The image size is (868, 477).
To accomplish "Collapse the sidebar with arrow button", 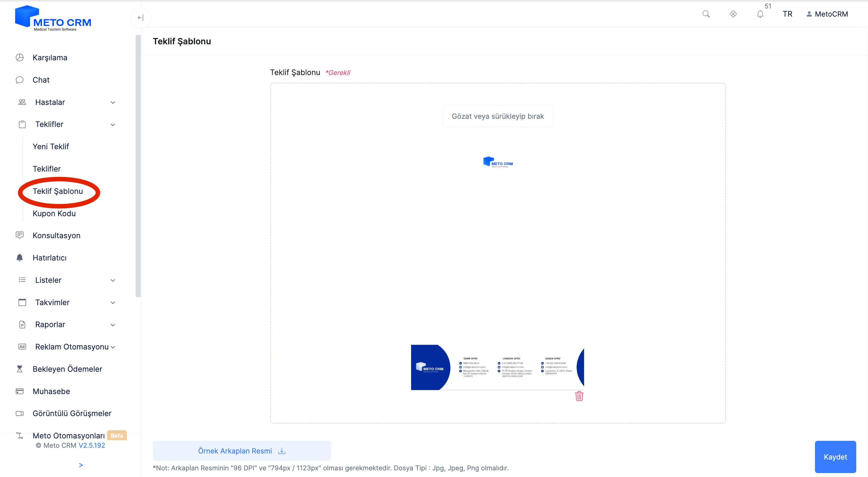I will click(140, 17).
